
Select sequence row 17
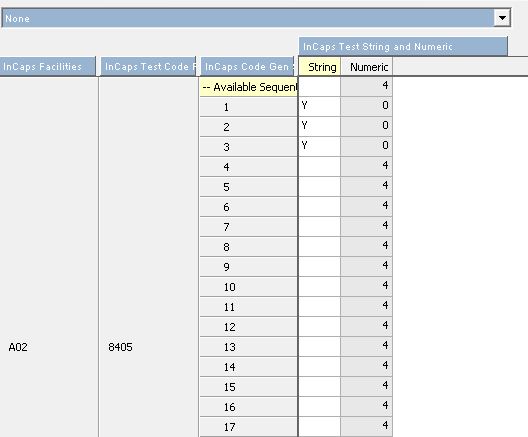249,427
